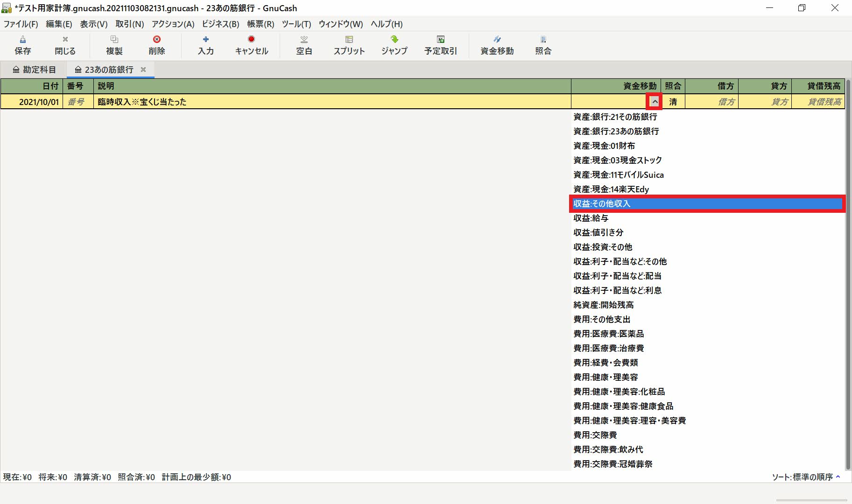Choose 資産:現金:01財布 from the list
The width and height of the screenshot is (852, 504).
coord(708,146)
